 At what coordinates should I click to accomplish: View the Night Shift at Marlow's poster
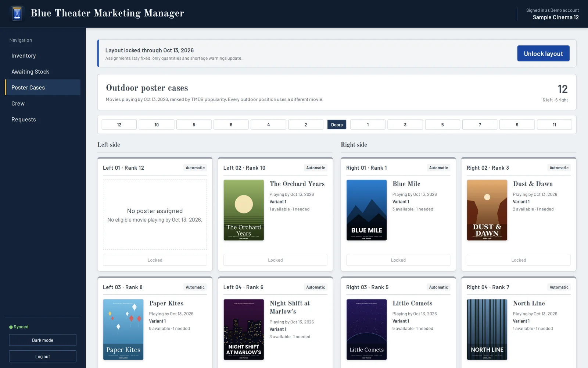244,329
